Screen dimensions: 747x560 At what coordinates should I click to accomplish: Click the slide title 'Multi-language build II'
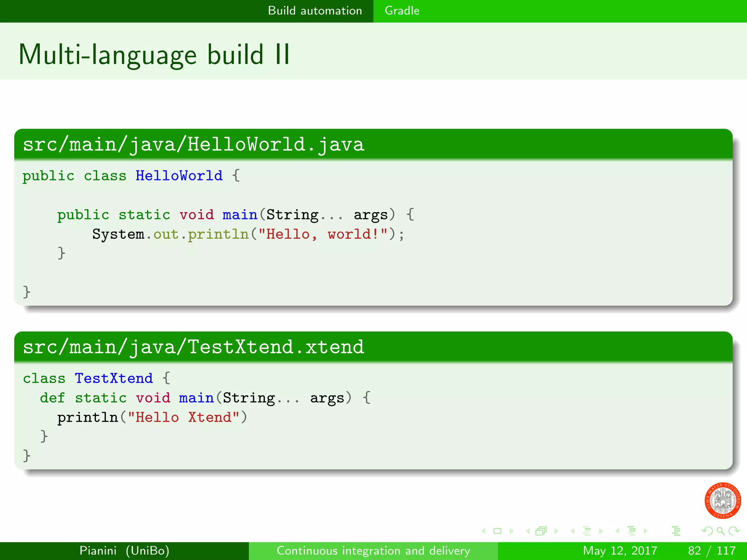[154, 55]
